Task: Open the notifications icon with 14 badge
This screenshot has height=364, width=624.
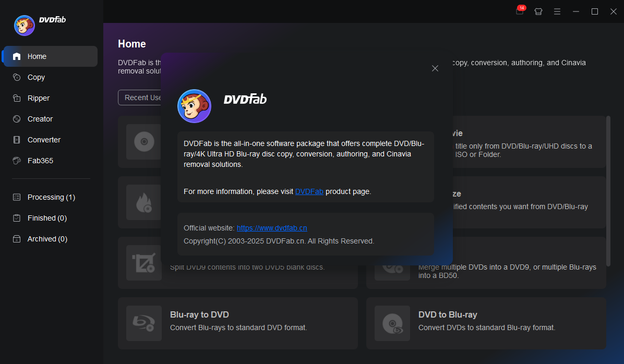Action: click(520, 11)
